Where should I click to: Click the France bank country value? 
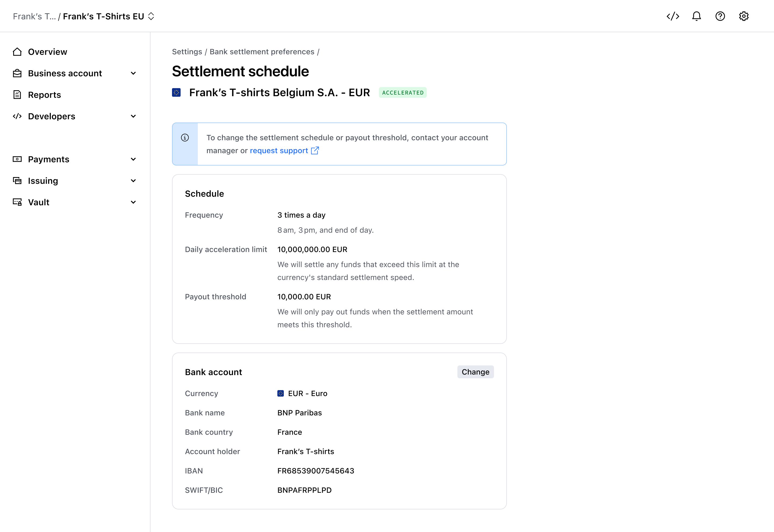coord(290,432)
